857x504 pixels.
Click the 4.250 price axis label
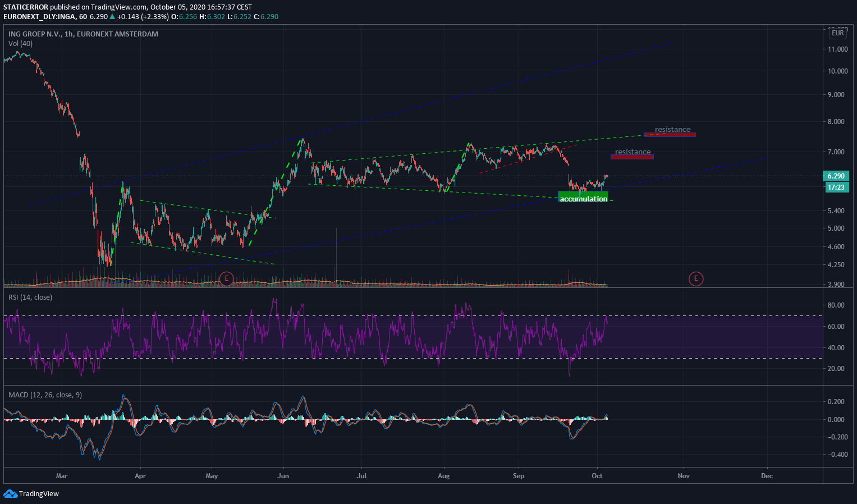coord(837,265)
